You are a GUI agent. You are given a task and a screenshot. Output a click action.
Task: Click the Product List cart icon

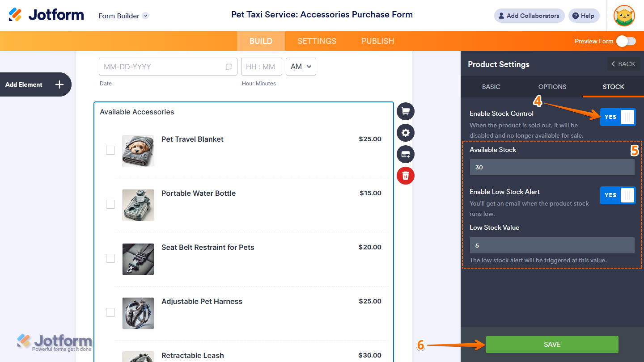tap(406, 111)
